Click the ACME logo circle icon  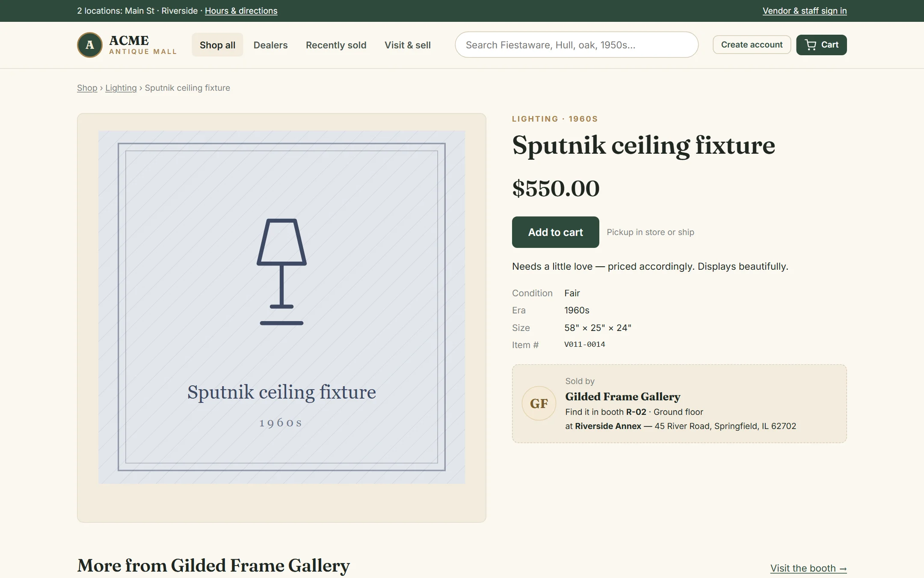point(90,45)
